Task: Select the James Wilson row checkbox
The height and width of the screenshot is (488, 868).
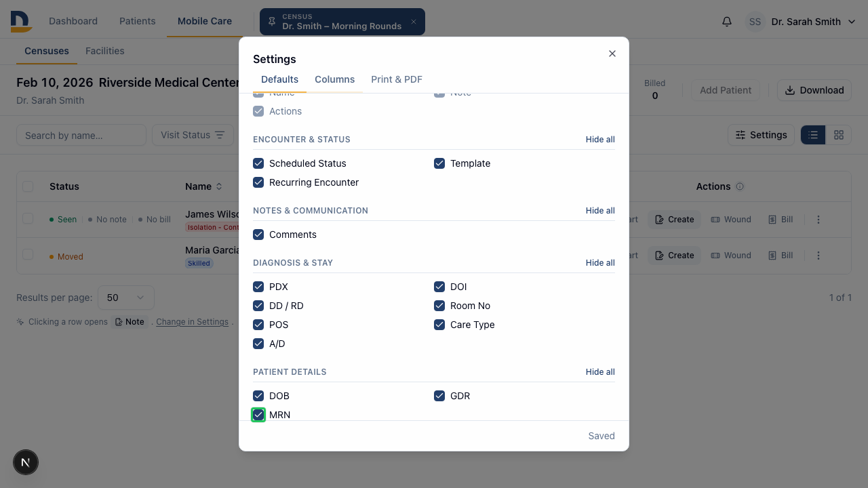Action: tap(28, 218)
